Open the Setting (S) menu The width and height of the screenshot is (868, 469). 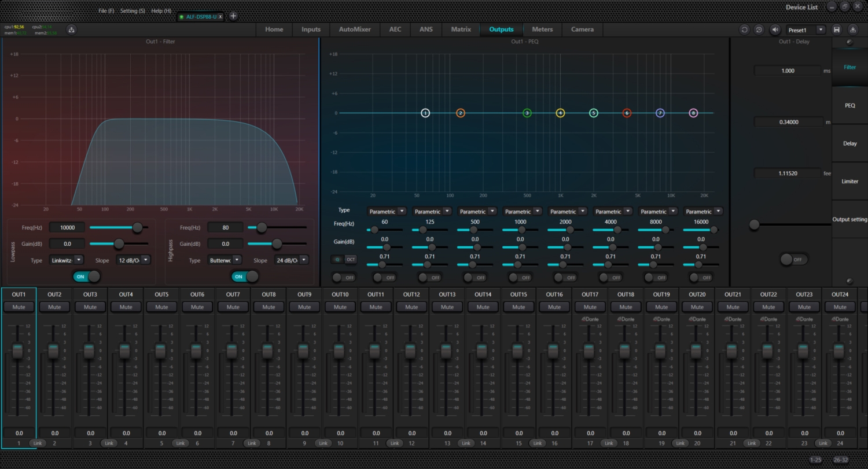click(x=133, y=11)
